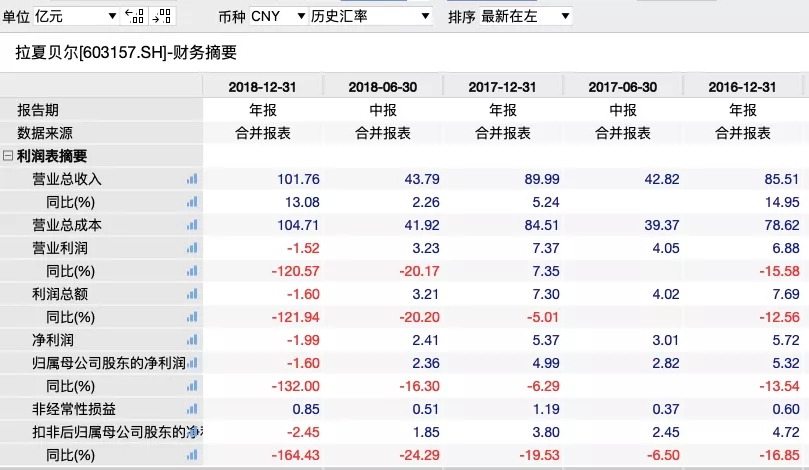
Task: Select the 2018-12-31 column header
Action: click(263, 87)
